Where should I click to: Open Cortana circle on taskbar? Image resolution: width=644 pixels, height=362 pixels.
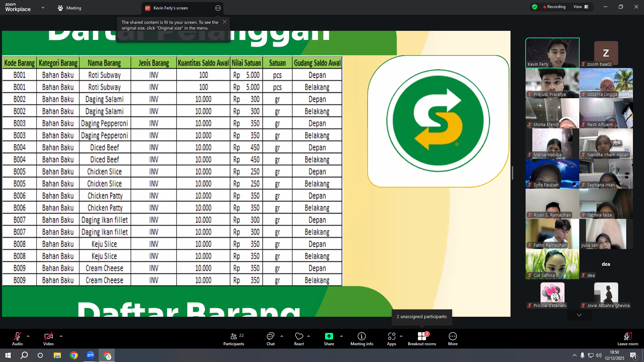click(x=40, y=355)
